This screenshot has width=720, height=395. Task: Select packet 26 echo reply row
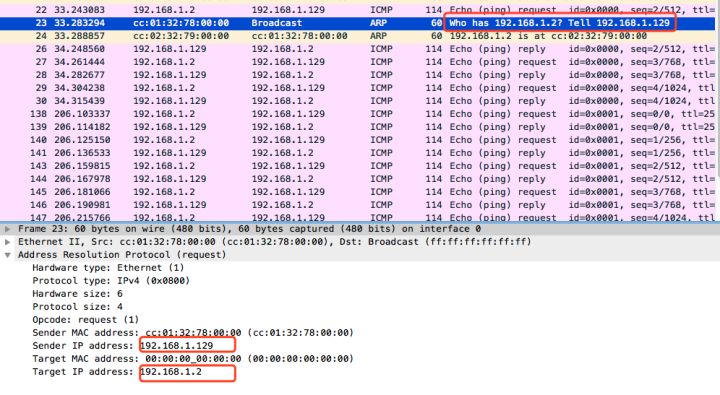pyautogui.click(x=358, y=49)
